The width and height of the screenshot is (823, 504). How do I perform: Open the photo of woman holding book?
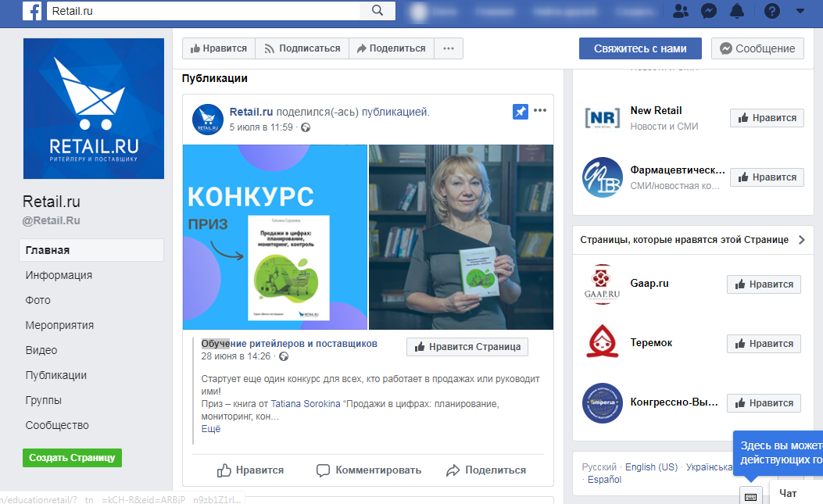(461, 238)
